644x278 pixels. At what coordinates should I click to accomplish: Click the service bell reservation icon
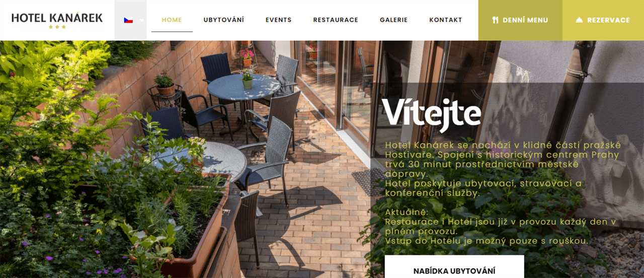(x=579, y=20)
